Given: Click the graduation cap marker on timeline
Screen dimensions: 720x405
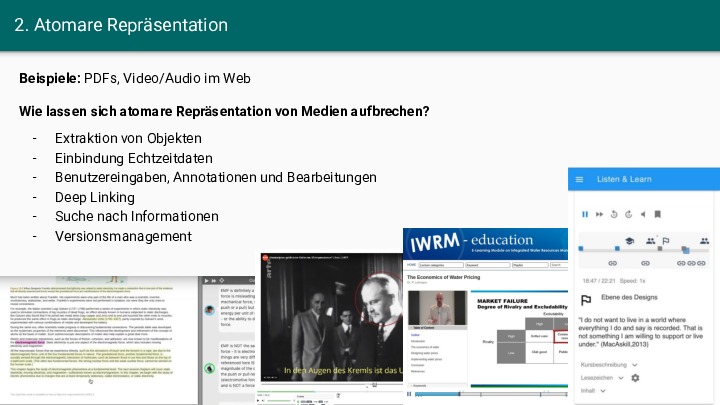Looking at the screenshot, I should click(630, 241).
